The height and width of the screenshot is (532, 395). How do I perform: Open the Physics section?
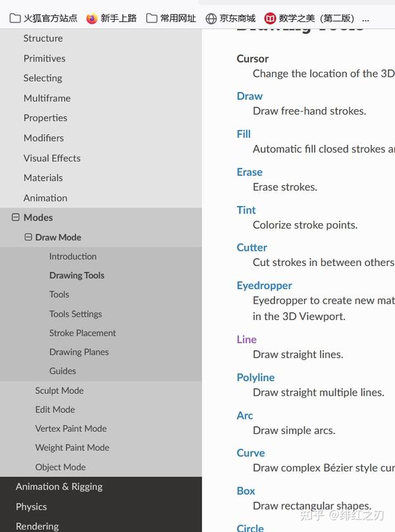point(32,507)
